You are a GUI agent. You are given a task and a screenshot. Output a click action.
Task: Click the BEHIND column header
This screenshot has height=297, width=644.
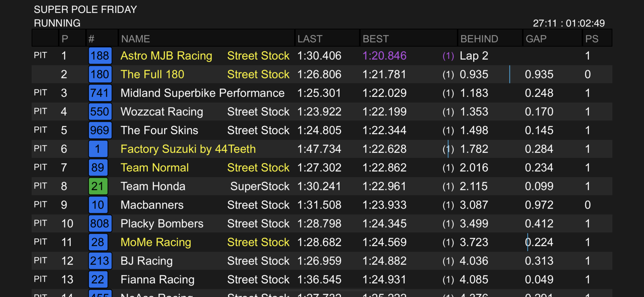[479, 39]
